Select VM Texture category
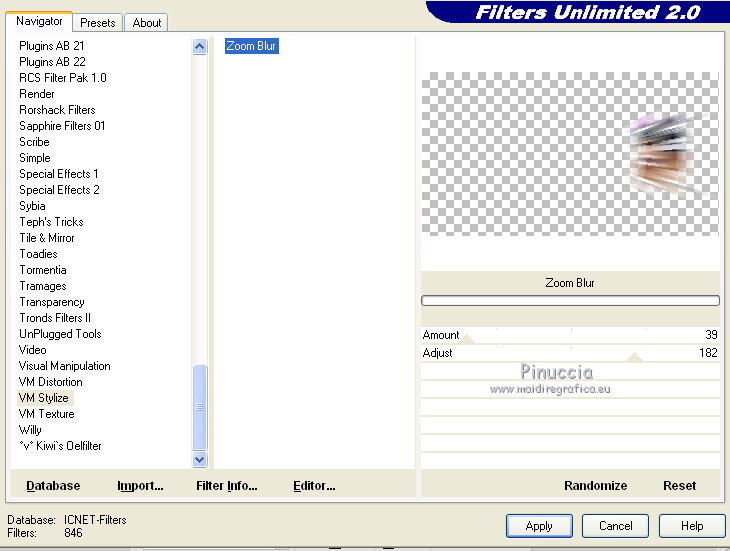The height and width of the screenshot is (551, 730). (47, 414)
